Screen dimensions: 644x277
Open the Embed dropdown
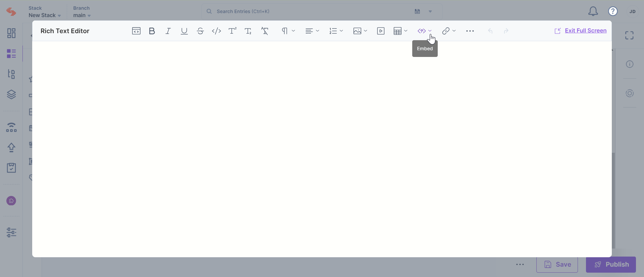425,31
